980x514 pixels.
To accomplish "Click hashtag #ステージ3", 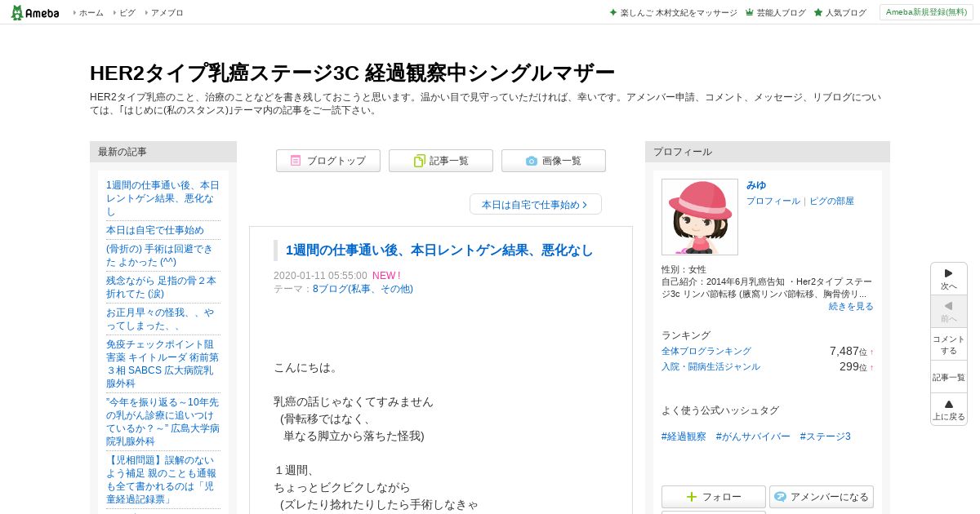I will 826,436.
